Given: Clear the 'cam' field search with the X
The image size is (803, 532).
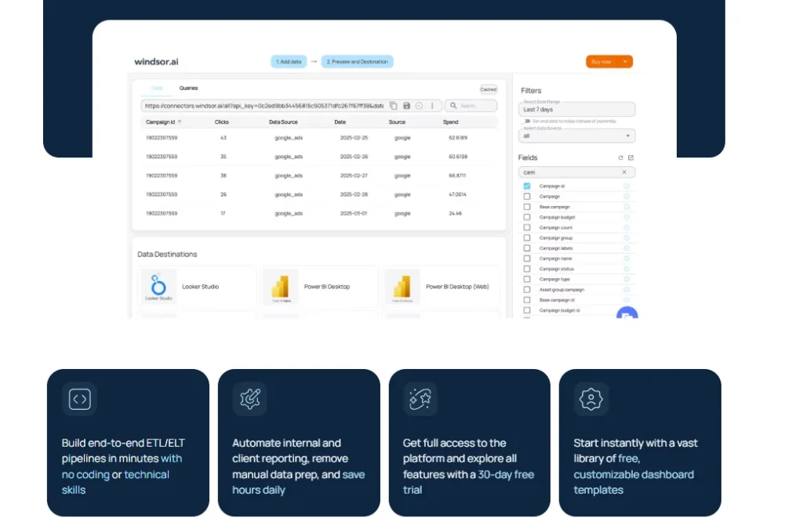Looking at the screenshot, I should point(624,172).
